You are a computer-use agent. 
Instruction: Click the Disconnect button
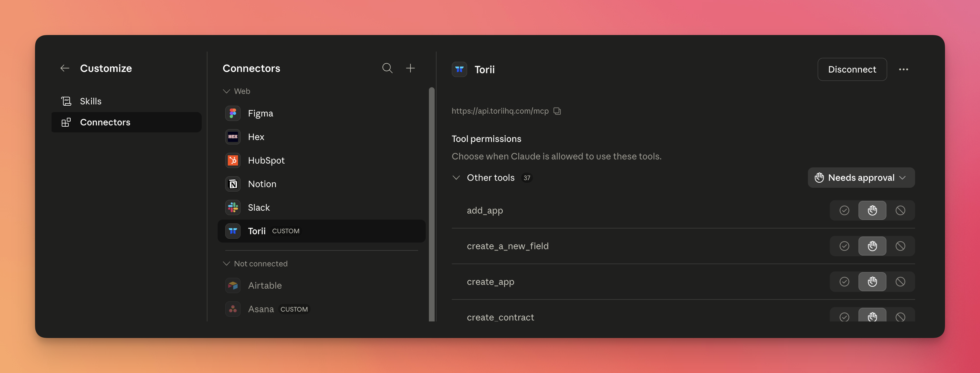click(x=852, y=69)
